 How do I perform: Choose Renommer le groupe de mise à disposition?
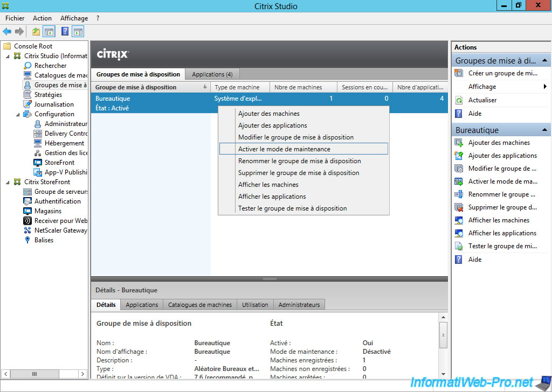pos(303,161)
